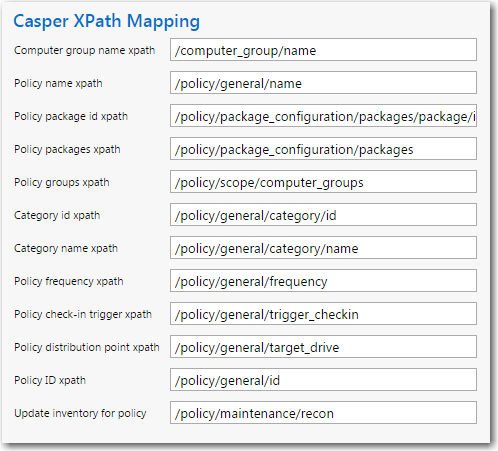Click the Policy frequency xpath field

coord(323,281)
